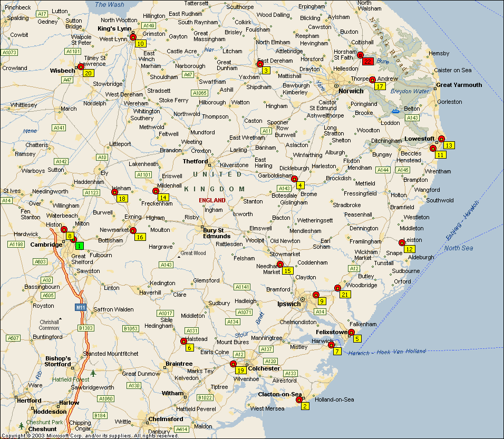Select marker 13 at Lowestoft
The image size is (504, 439).
click(449, 145)
